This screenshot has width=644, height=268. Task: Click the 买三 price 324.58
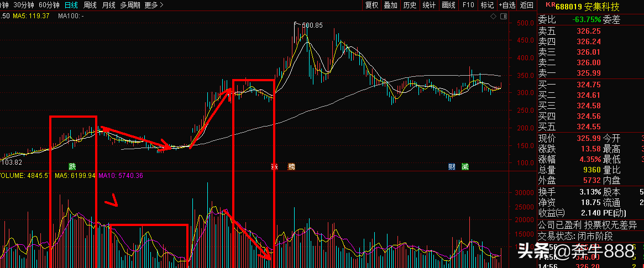pos(589,106)
